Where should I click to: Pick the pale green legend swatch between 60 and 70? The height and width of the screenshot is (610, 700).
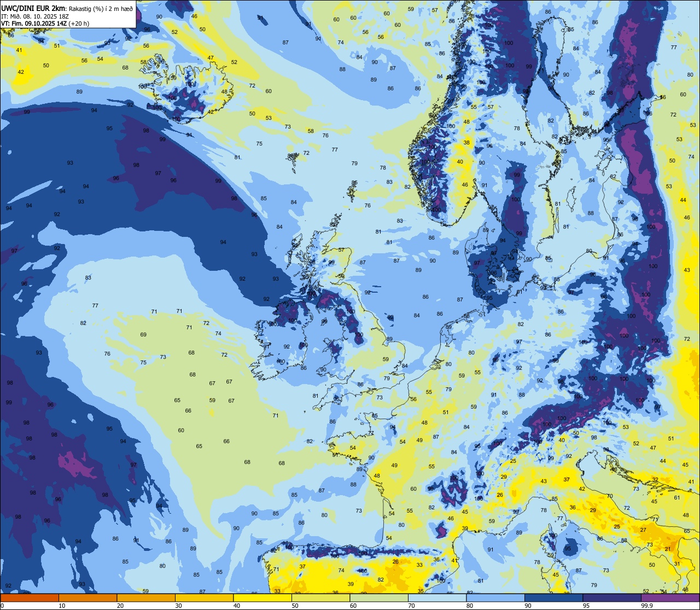[379, 597]
